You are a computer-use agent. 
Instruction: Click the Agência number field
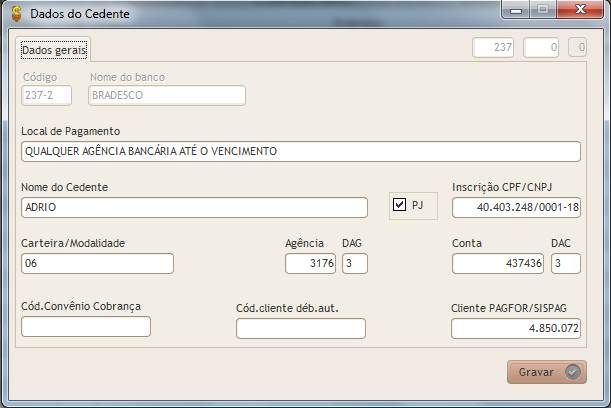310,263
